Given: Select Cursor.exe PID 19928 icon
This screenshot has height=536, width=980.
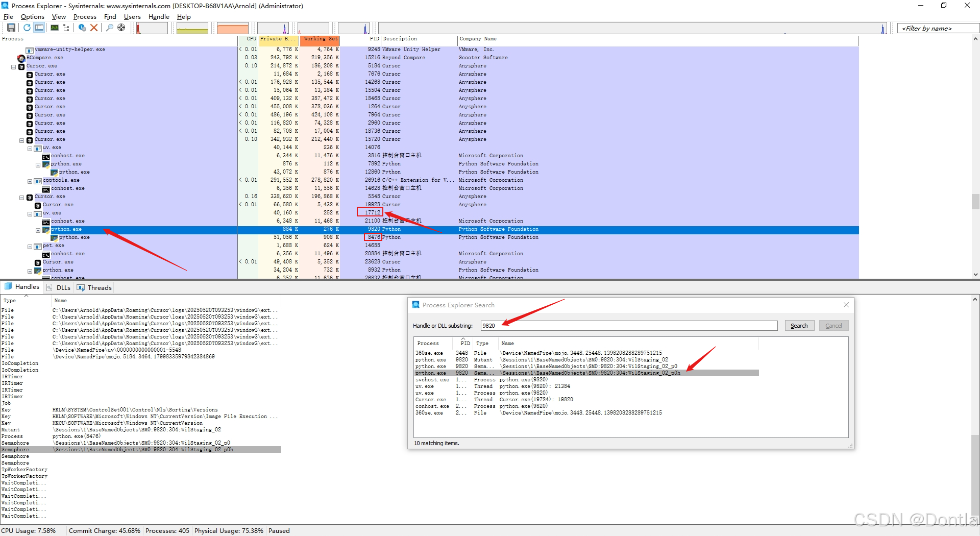Looking at the screenshot, I should (38, 205).
